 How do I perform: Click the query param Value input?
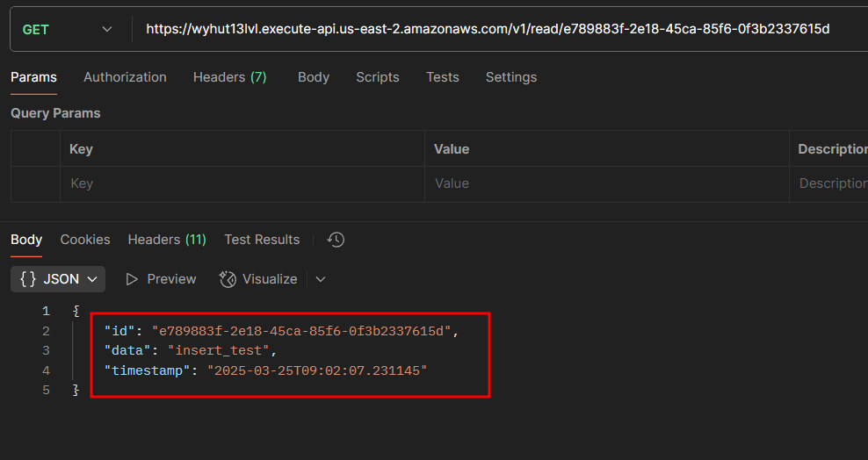coord(607,183)
